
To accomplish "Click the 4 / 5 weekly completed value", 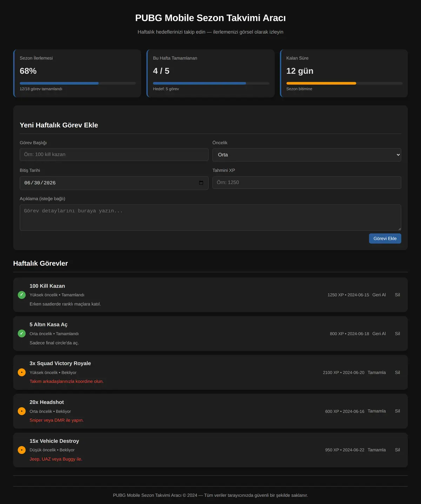I will (161, 71).
